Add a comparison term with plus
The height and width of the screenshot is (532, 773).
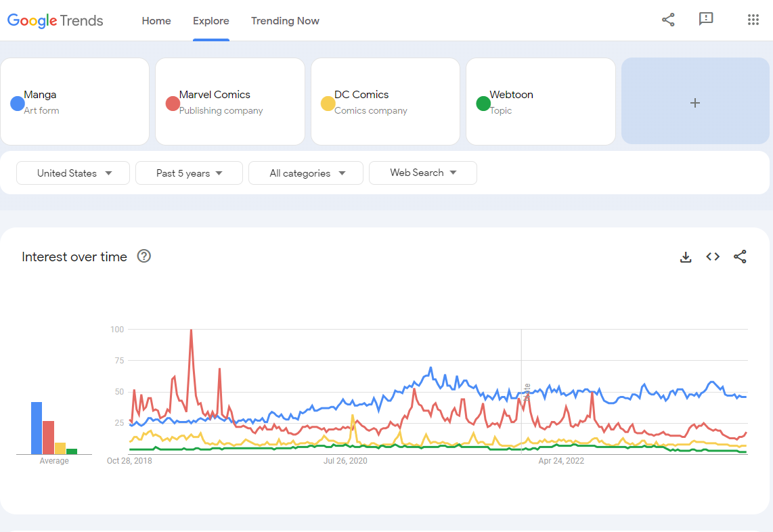click(x=694, y=103)
